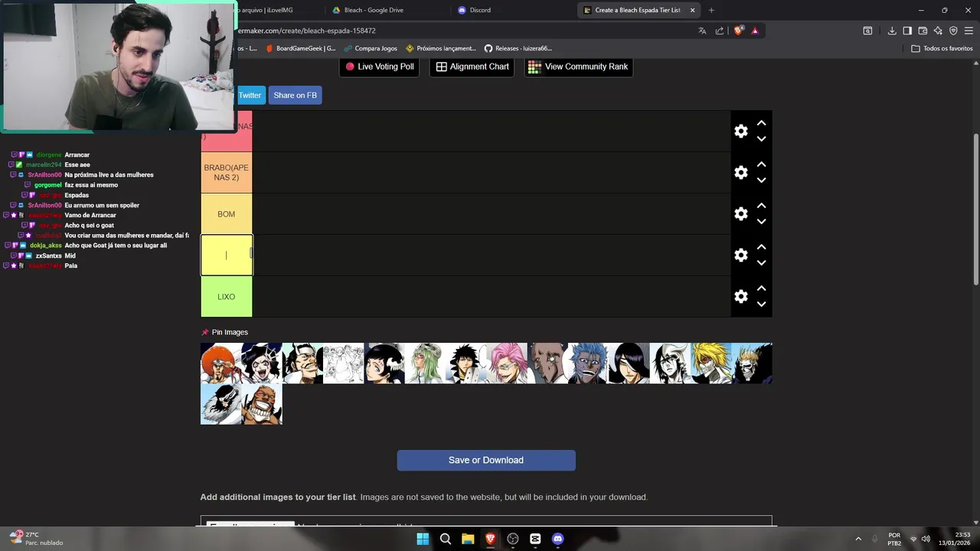
Task: Open the Windows Start menu
Action: 423,539
